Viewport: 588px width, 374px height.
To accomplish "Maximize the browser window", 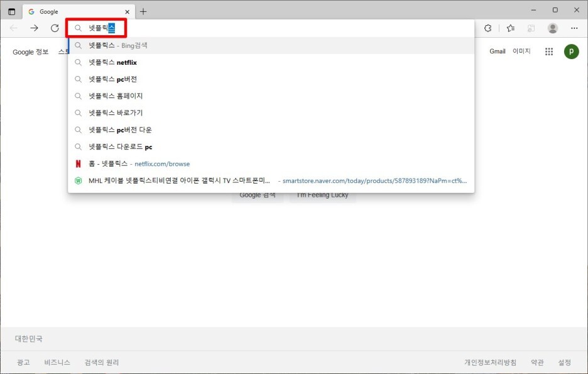I will tap(555, 10).
